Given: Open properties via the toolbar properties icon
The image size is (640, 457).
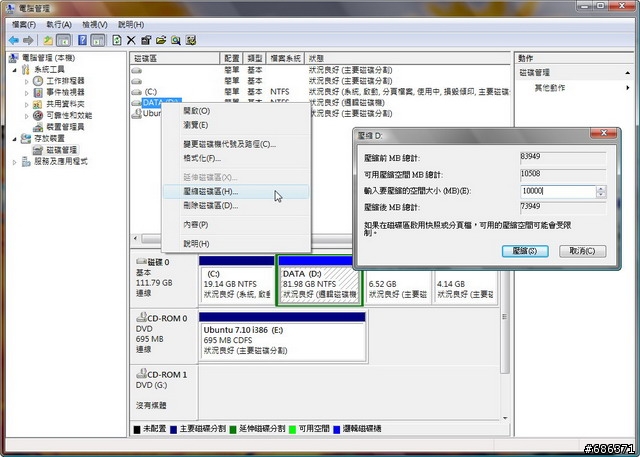Looking at the screenshot, I should tap(146, 40).
